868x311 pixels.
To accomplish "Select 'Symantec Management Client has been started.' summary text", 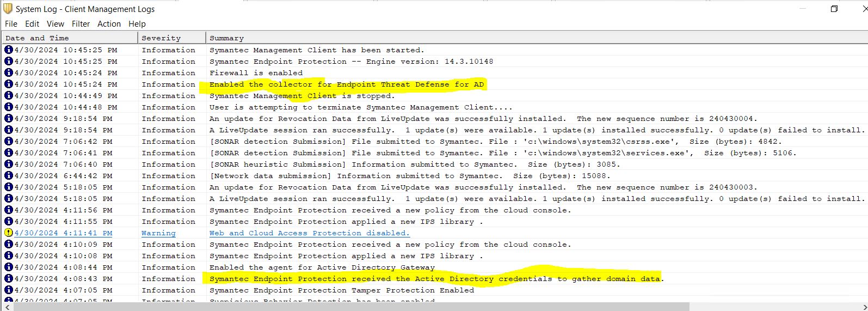I will [x=317, y=50].
